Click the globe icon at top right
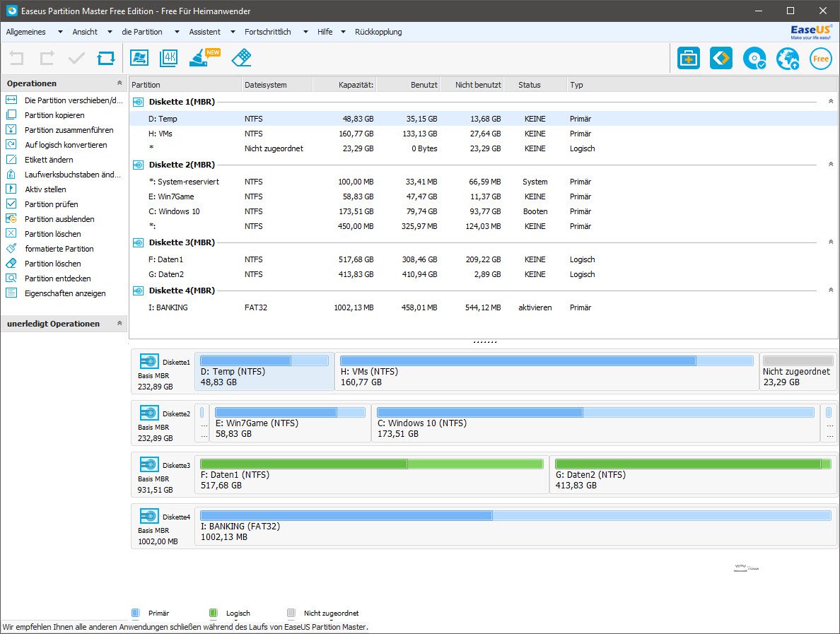 tap(787, 59)
